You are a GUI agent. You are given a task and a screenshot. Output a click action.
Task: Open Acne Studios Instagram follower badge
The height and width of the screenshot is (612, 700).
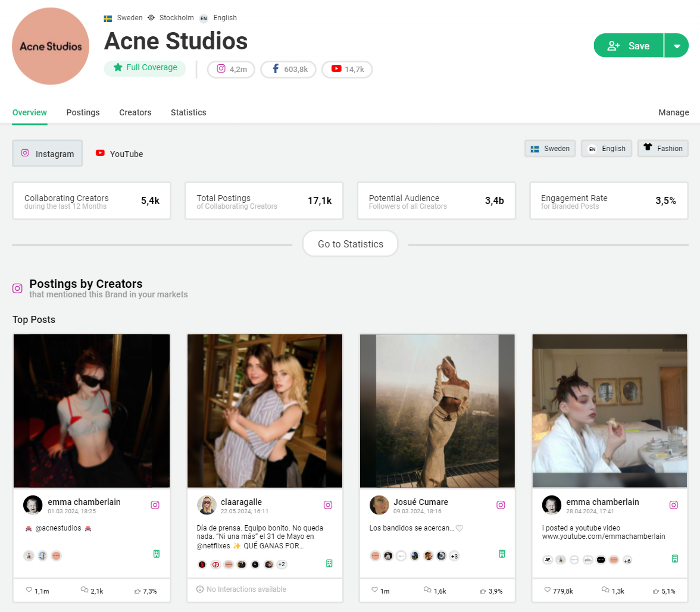[x=231, y=69]
